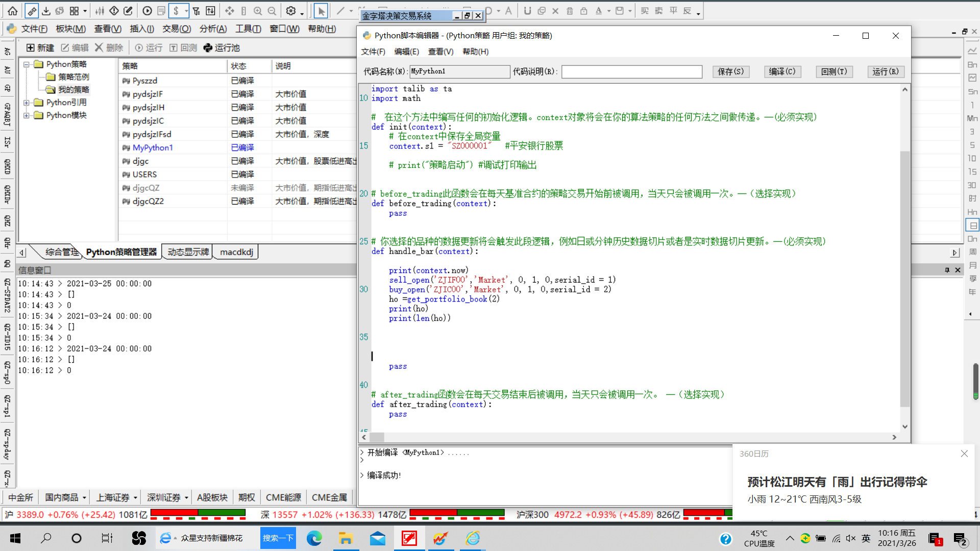The image size is (980, 551).
Task: Click the code editor vertical scrollbar
Action: (x=904, y=278)
